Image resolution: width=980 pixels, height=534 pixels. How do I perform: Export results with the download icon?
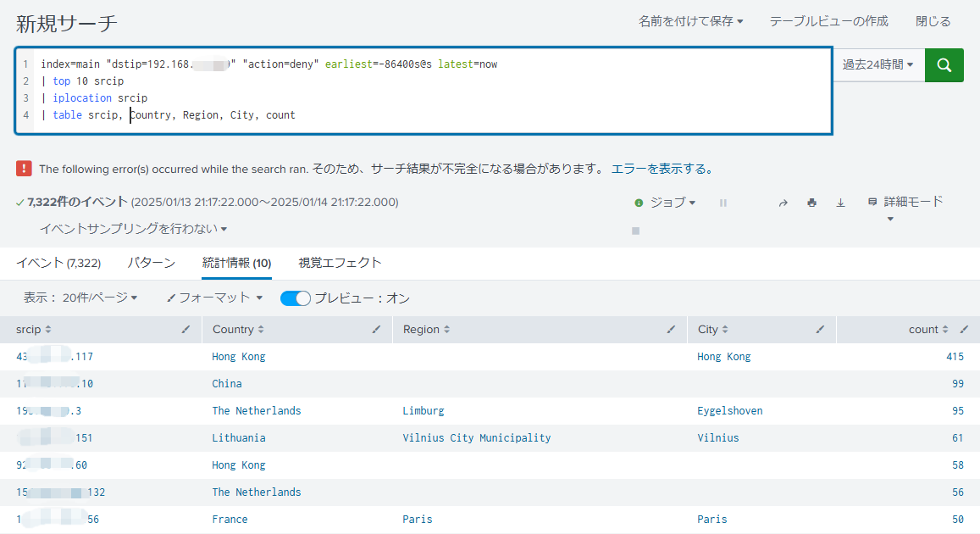tap(839, 203)
